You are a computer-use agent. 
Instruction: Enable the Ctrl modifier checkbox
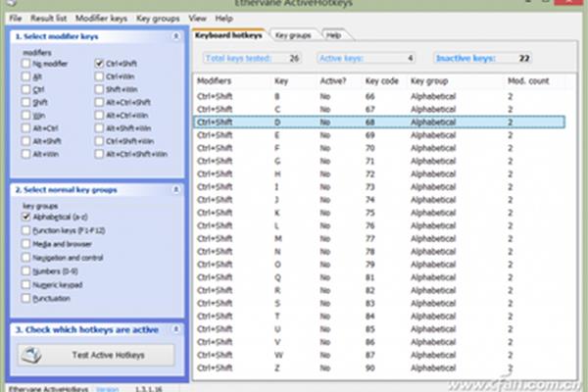[25, 89]
